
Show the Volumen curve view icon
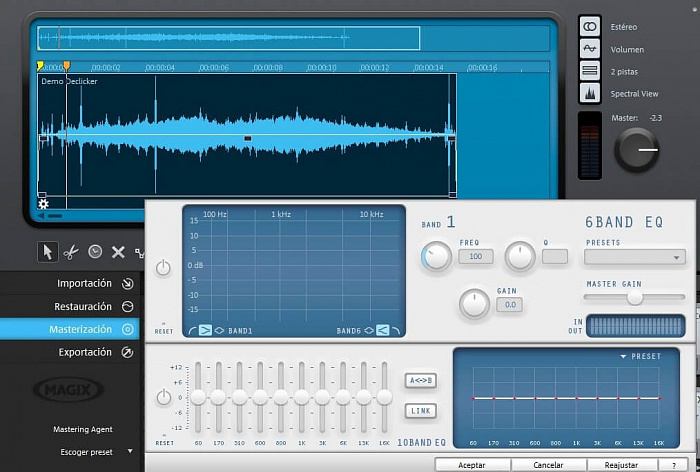tap(590, 49)
